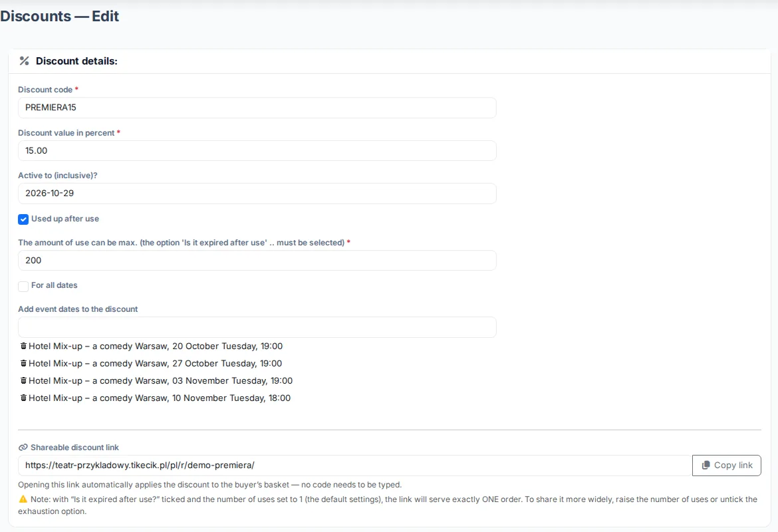Copy the shareable discount link
The height and width of the screenshot is (532, 778).
(x=726, y=465)
